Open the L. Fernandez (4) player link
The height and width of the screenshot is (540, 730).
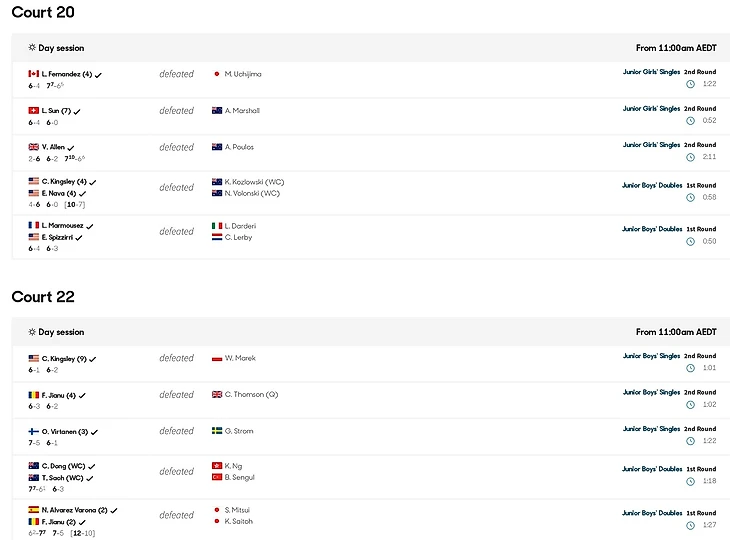pyautogui.click(x=67, y=74)
